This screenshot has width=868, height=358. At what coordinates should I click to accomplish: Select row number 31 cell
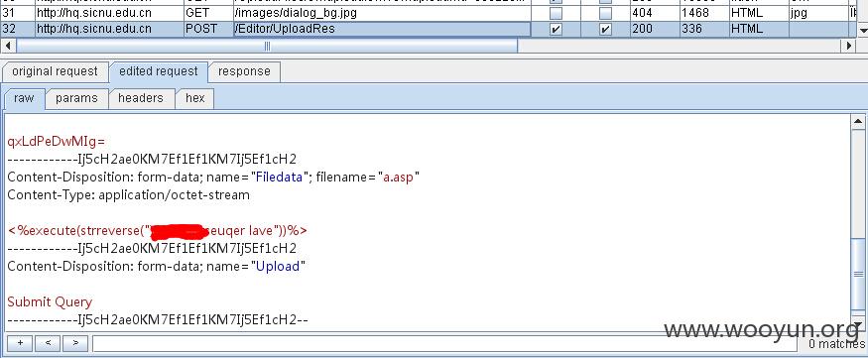point(18,12)
